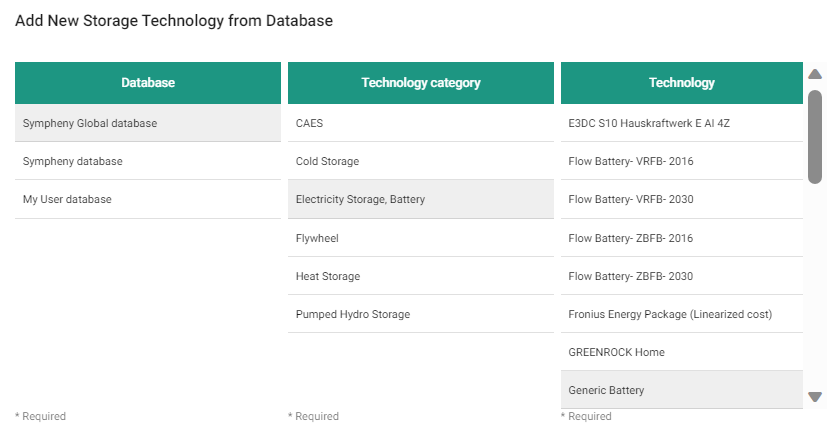Click the technology list scrollbar thumb

click(x=815, y=136)
